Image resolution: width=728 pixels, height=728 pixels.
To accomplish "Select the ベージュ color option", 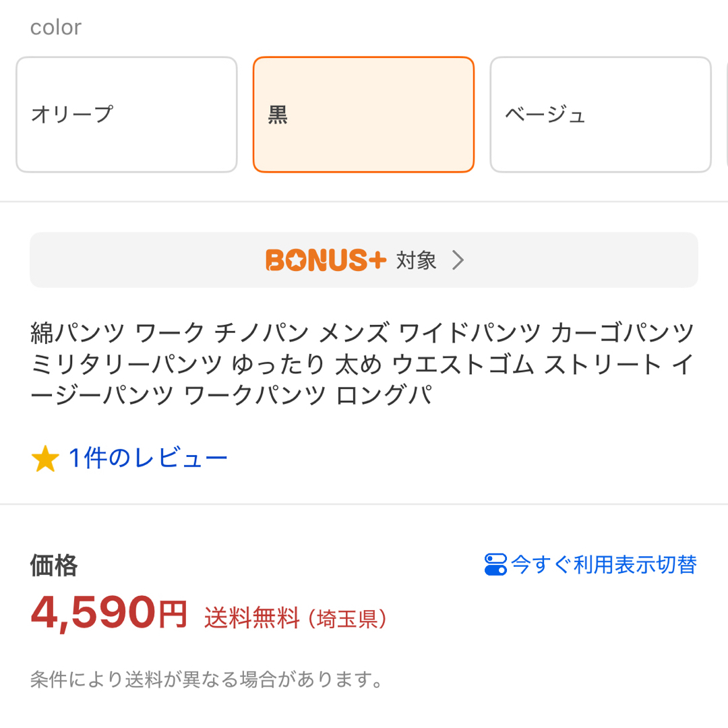I will click(601, 115).
